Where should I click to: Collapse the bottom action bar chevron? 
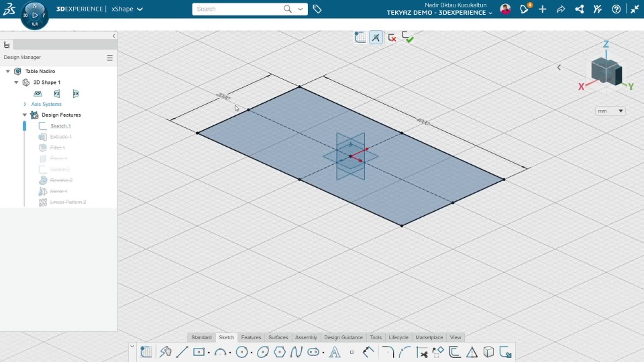(x=132, y=347)
